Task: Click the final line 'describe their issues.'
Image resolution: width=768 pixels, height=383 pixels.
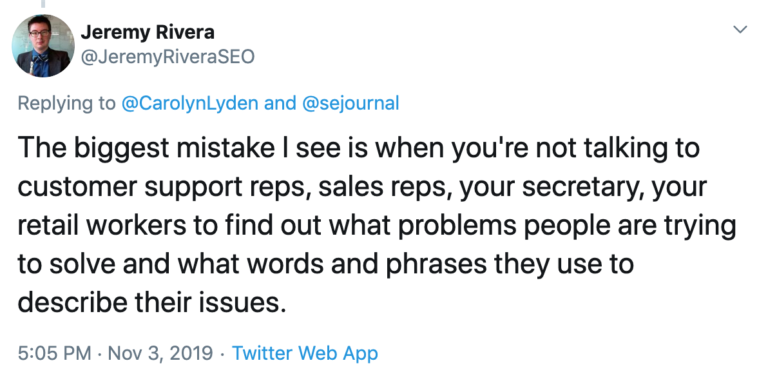Action: click(151, 303)
